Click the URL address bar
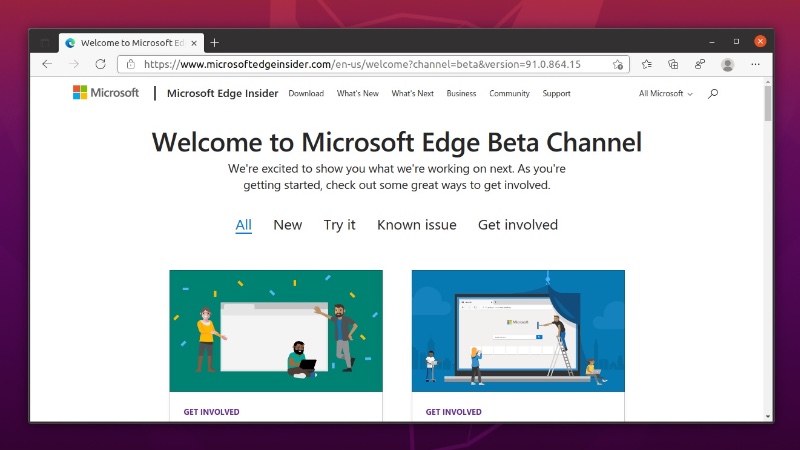800x450 pixels. 370,64
